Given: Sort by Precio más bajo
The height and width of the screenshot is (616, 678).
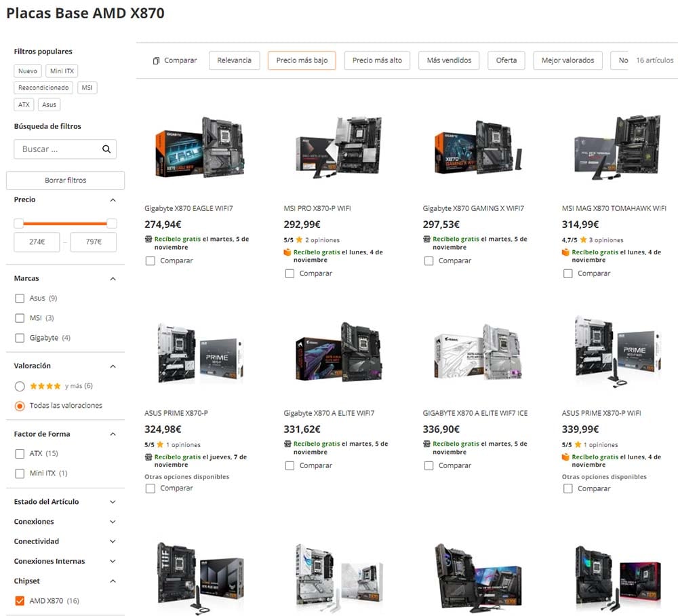Looking at the screenshot, I should [302, 60].
